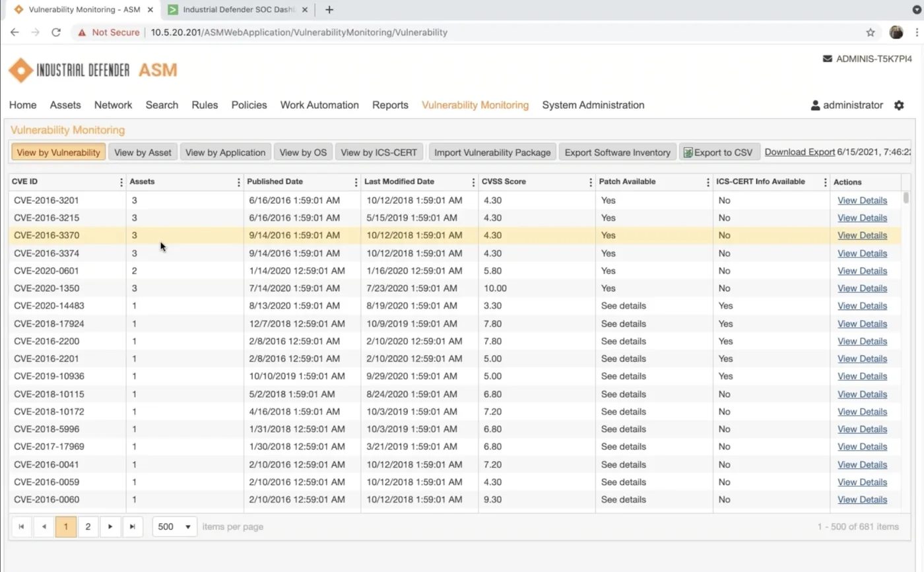The width and height of the screenshot is (924, 572).
Task: Go to page 2 of results
Action: (88, 526)
